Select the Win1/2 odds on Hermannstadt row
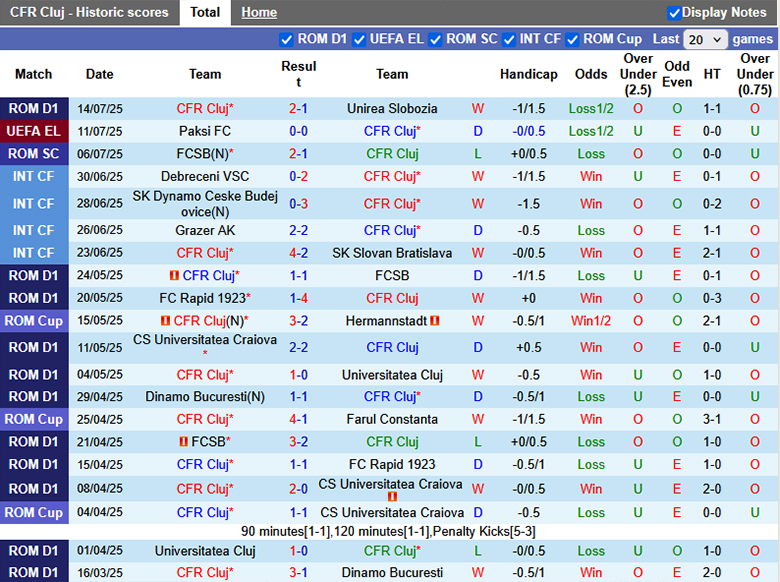Image resolution: width=780 pixels, height=582 pixels. (x=591, y=321)
